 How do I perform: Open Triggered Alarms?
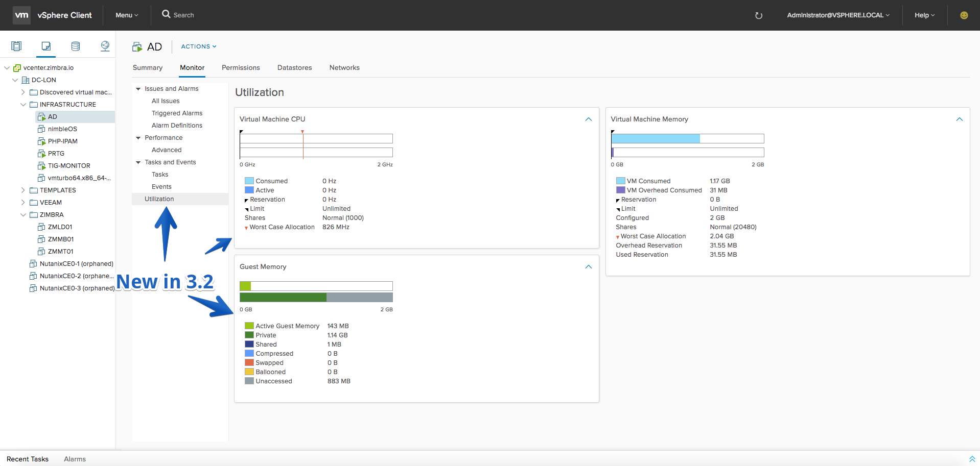click(177, 113)
